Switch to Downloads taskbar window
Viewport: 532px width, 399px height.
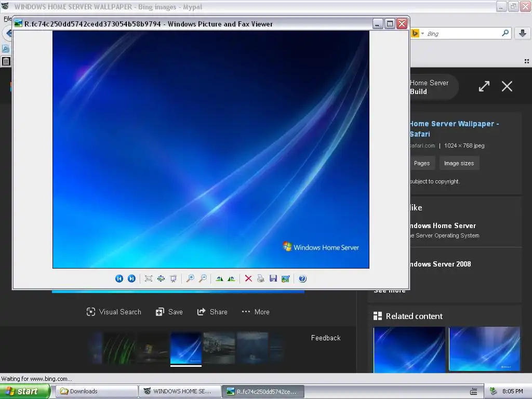96,391
